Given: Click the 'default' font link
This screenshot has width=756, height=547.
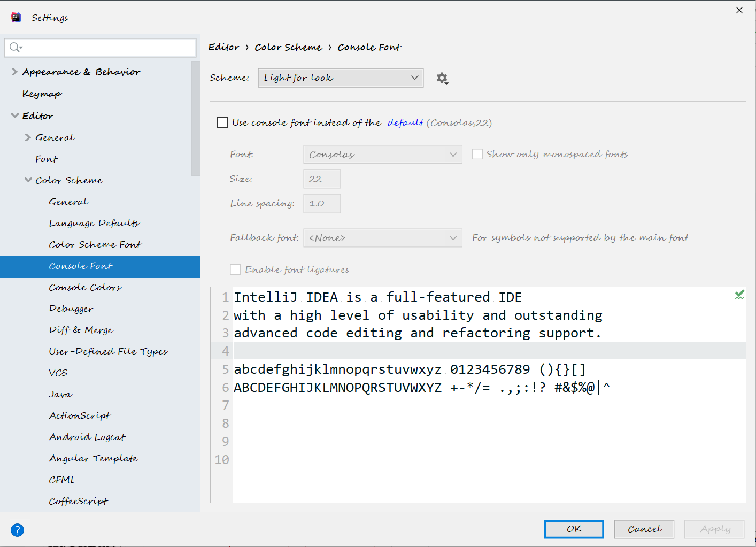Looking at the screenshot, I should pyautogui.click(x=405, y=122).
